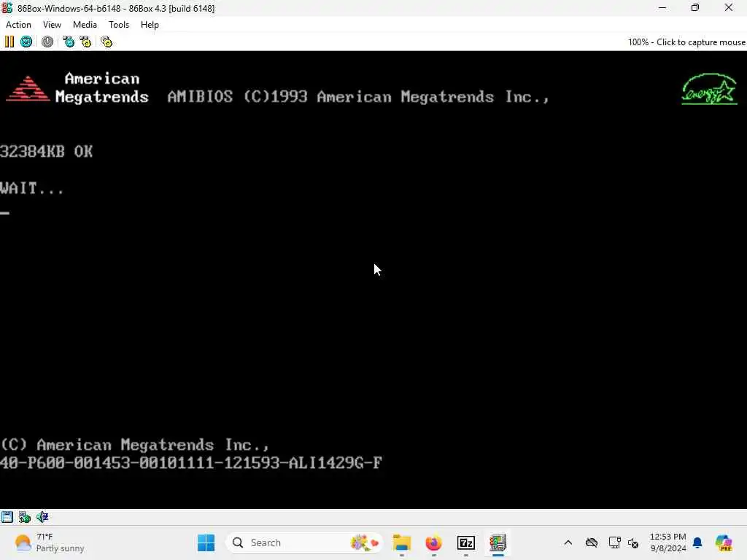Click the 86Box app icon in title bar
Screen dimensions: 747x560
pos(7,8)
